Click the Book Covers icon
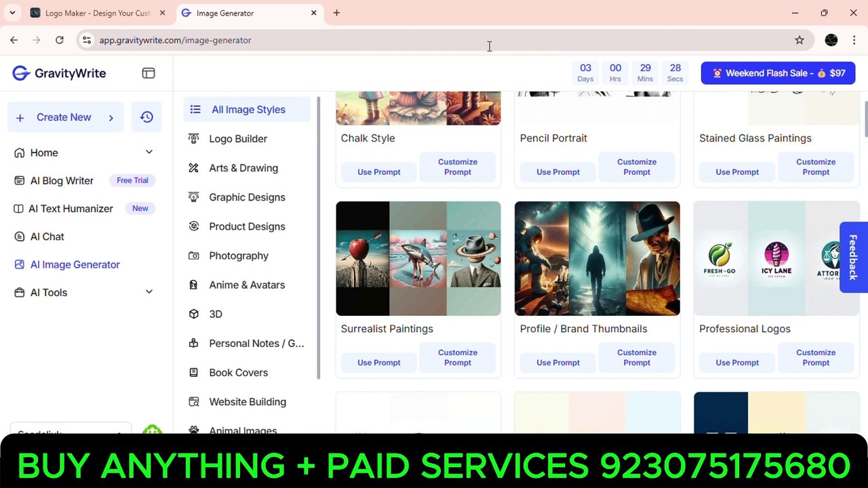Viewport: 868px width, 488px height. [x=194, y=373]
